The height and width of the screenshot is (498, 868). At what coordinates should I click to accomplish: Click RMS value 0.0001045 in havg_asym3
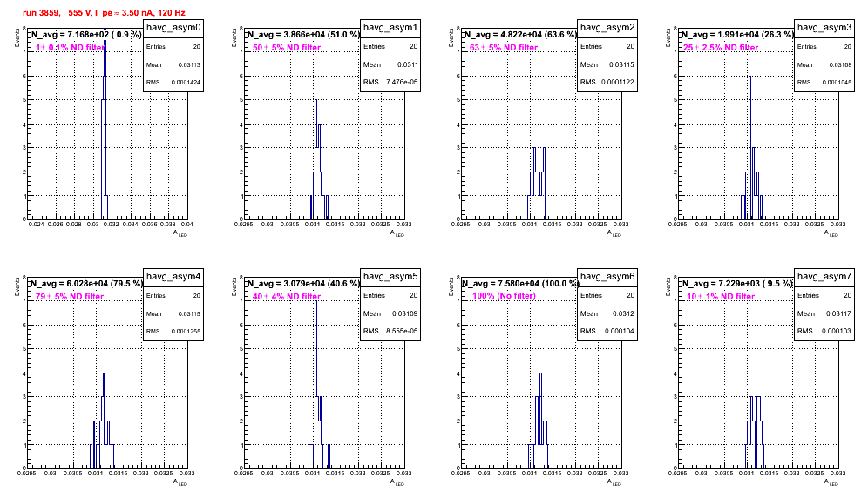tap(837, 83)
